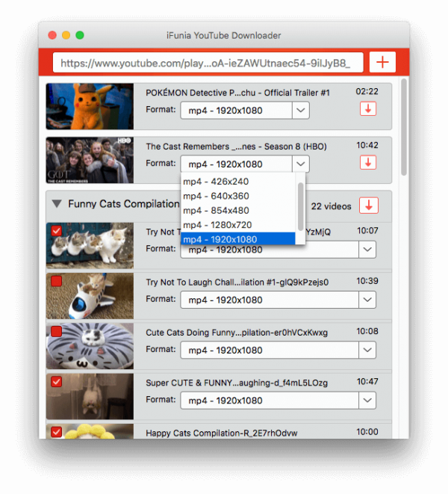Pick highlighted mp4 - 1920x1080 option
Viewport: 448px width, 494px height.
click(238, 239)
